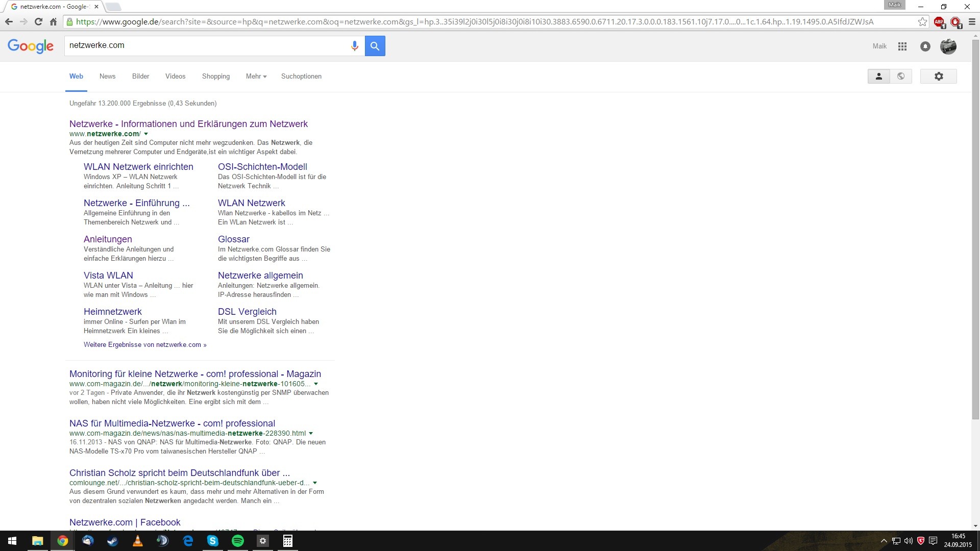
Task: Click 'Weitere Ergebnisse von netzwerke.com'
Action: point(145,345)
